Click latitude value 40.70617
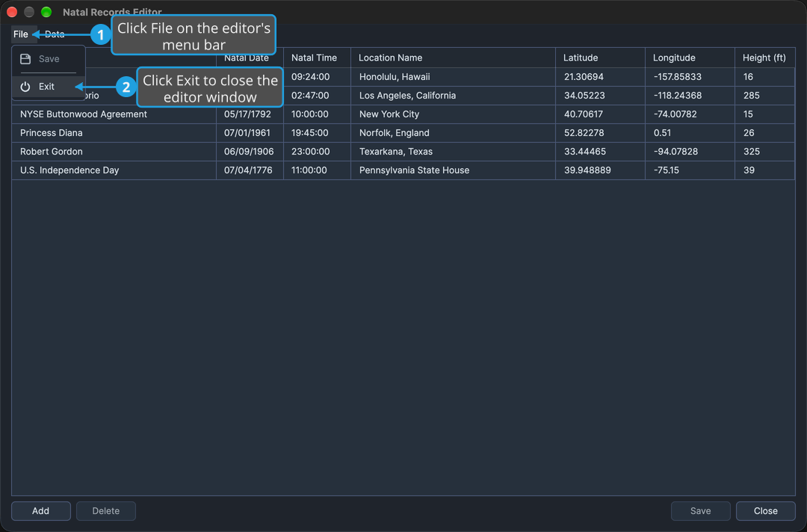The height and width of the screenshot is (532, 807). [600, 114]
